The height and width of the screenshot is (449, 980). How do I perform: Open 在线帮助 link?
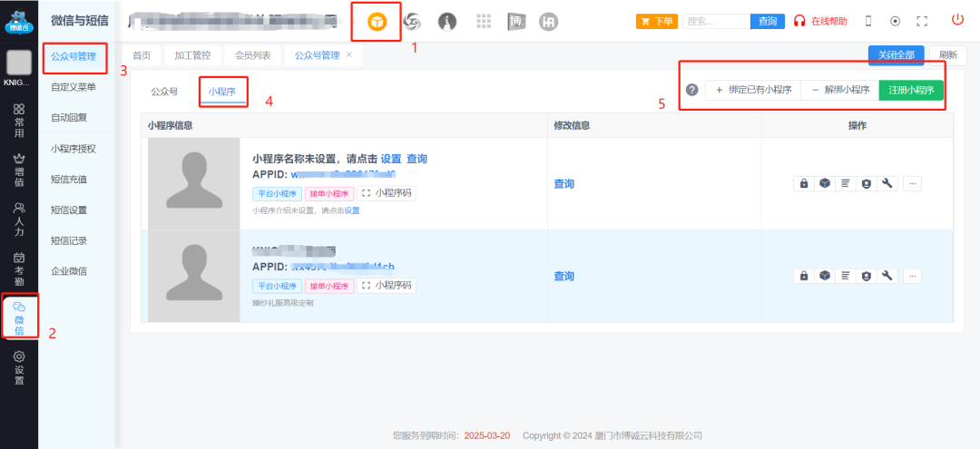click(x=820, y=21)
